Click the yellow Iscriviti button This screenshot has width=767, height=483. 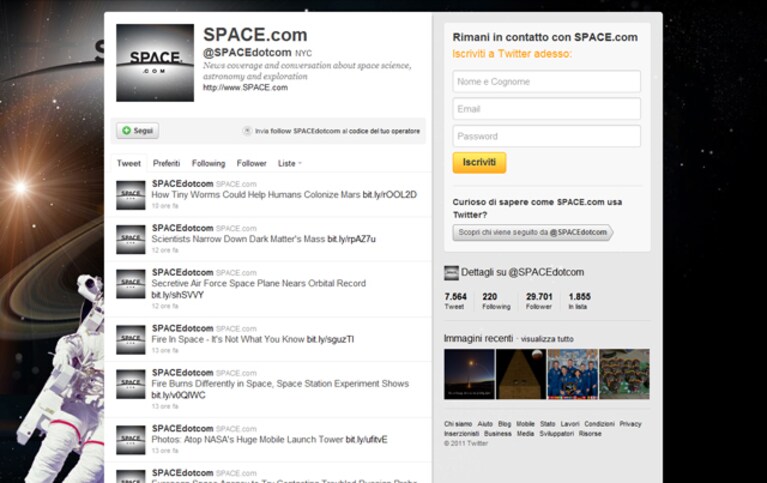click(x=479, y=162)
